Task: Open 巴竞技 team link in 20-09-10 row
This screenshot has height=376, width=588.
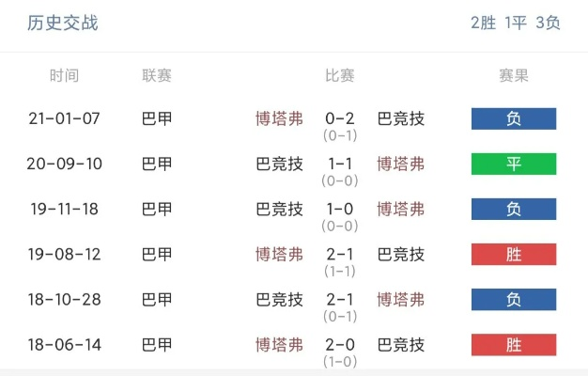Action: tap(279, 164)
